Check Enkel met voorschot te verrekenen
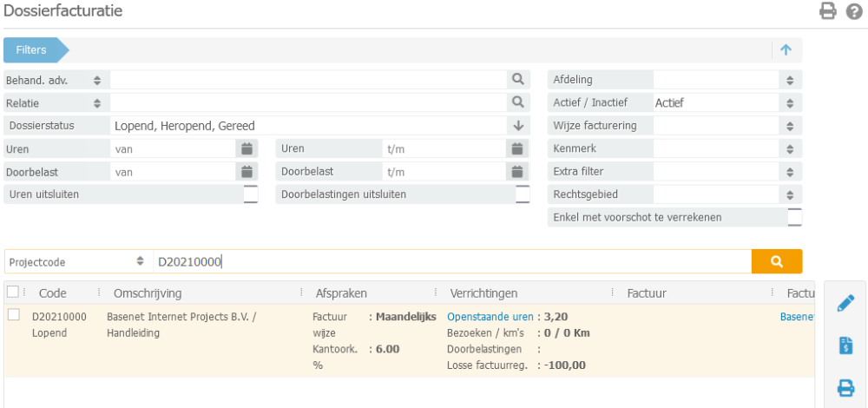Image resolution: width=868 pixels, height=408 pixels. 794,217
